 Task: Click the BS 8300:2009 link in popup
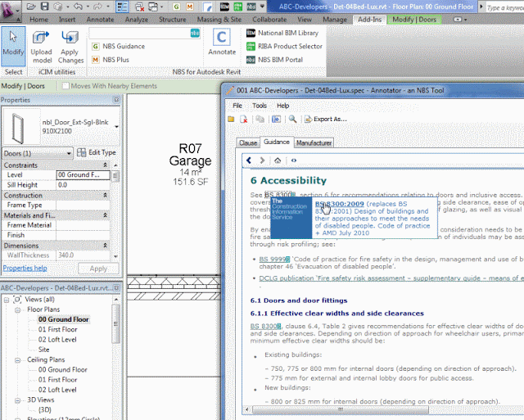coord(339,204)
